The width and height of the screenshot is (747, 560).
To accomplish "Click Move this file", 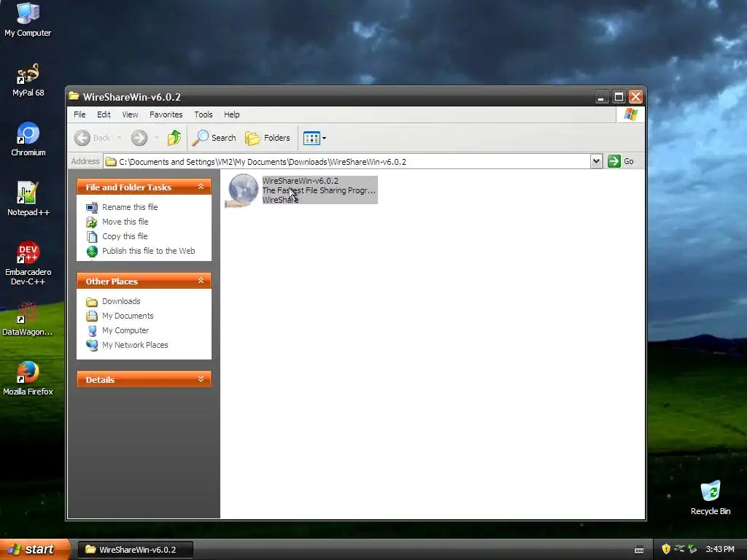I will [x=117, y=222].
